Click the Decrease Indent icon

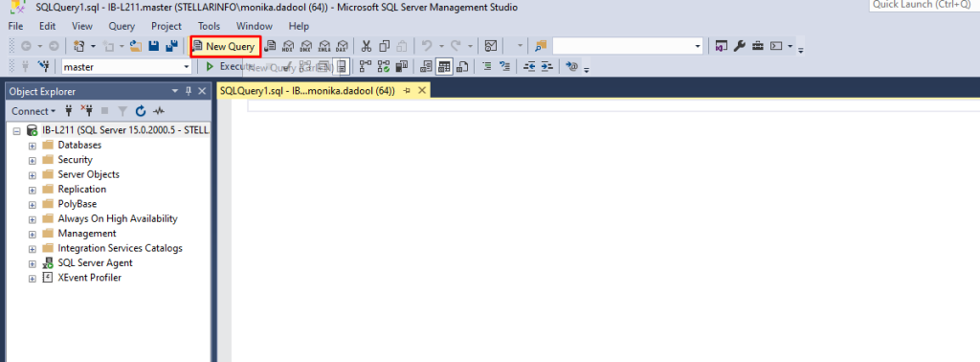[x=529, y=66]
